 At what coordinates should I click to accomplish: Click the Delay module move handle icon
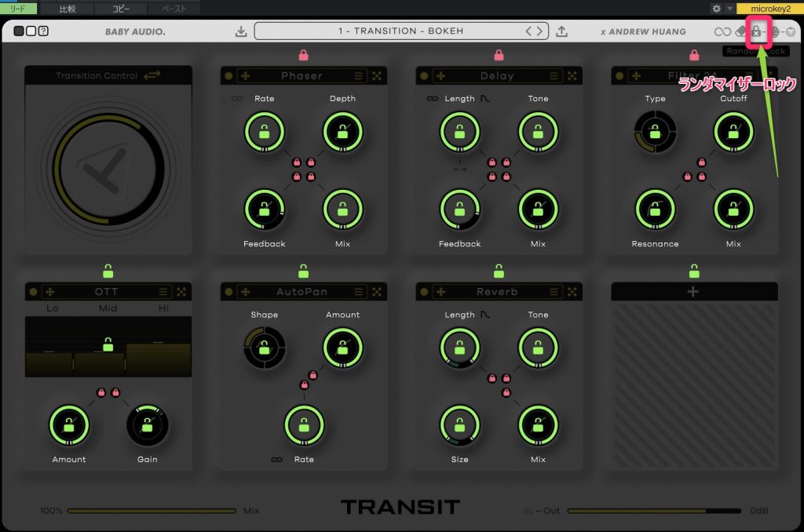[x=440, y=76]
